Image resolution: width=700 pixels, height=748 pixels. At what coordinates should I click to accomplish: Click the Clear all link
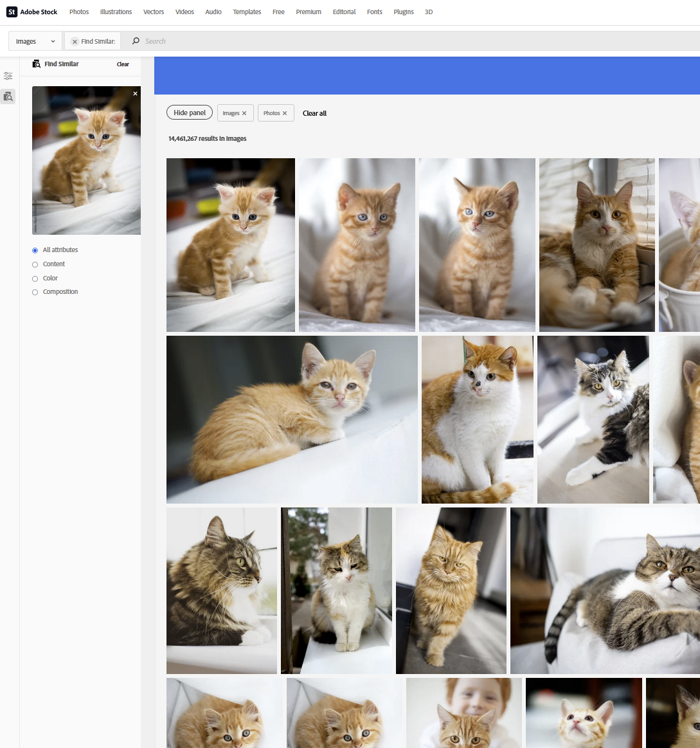point(314,113)
